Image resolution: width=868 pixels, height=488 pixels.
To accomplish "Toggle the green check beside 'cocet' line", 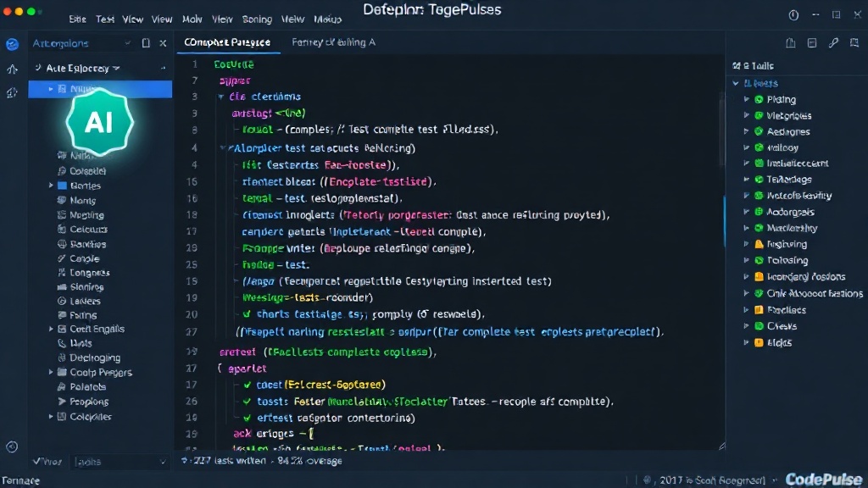I will click(x=247, y=385).
